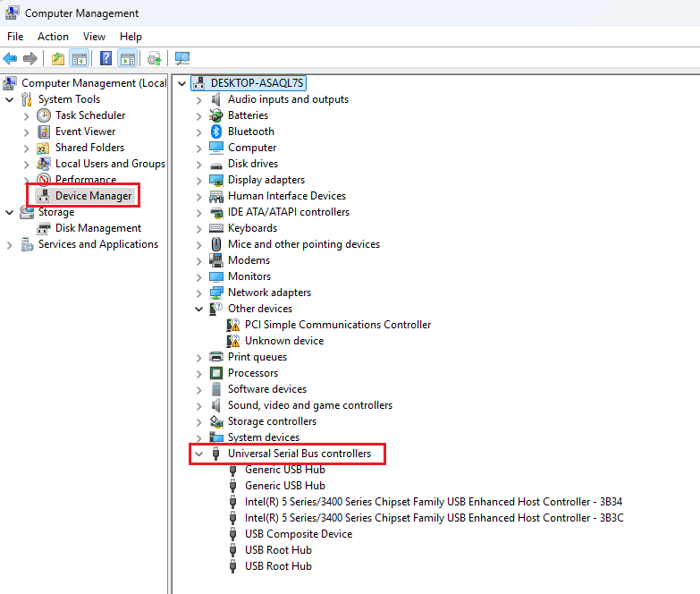Click the Network adapters category icon

(x=216, y=293)
